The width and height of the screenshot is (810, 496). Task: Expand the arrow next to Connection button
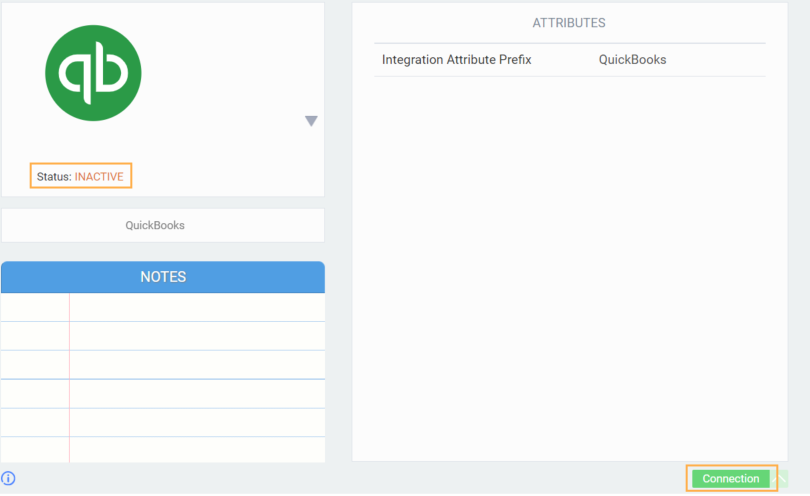tap(781, 478)
